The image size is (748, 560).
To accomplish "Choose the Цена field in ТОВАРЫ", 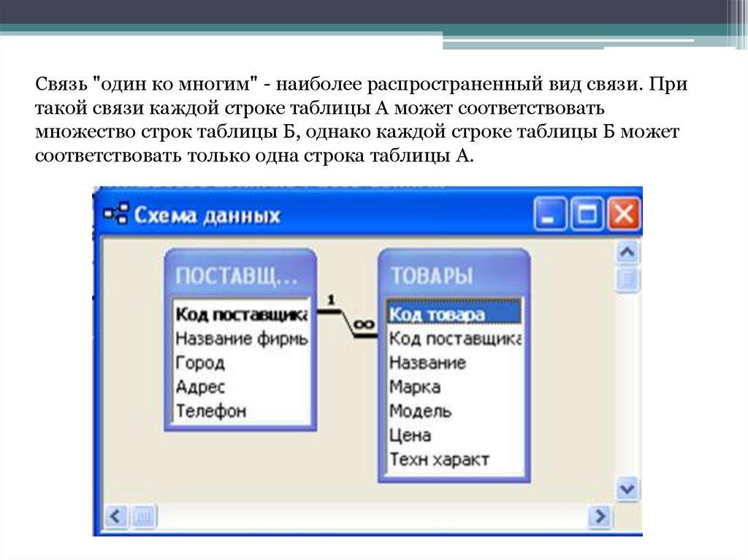I will (411, 435).
